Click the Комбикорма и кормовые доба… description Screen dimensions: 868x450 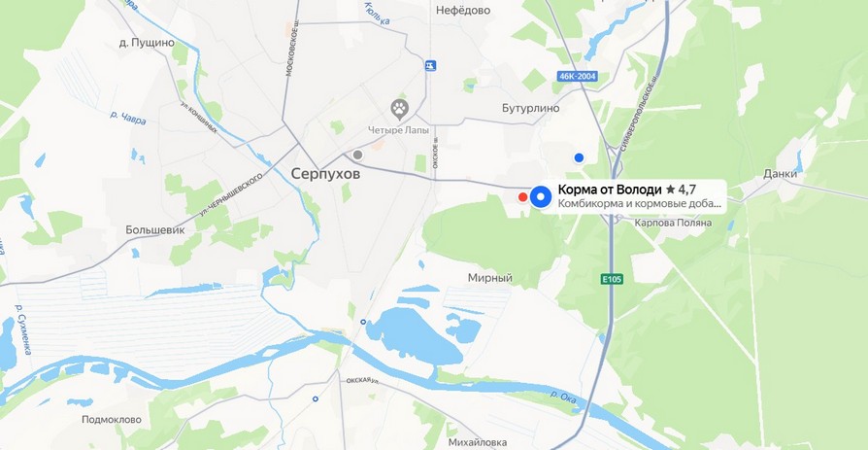tap(640, 204)
